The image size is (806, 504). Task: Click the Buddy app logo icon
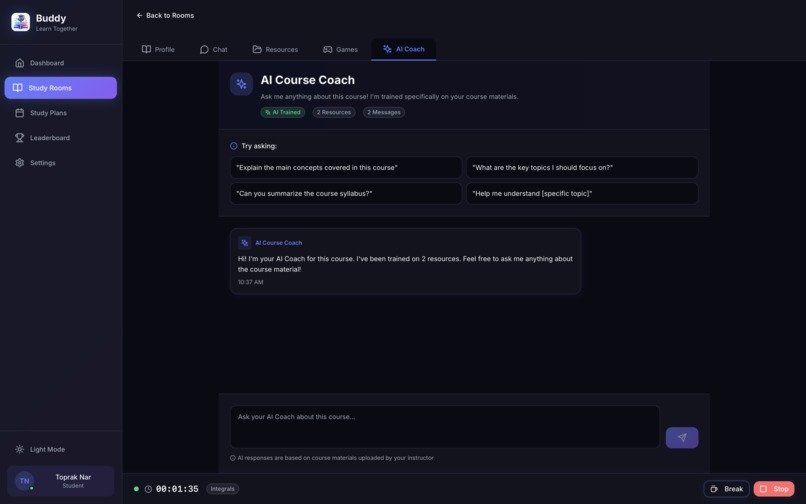click(21, 22)
